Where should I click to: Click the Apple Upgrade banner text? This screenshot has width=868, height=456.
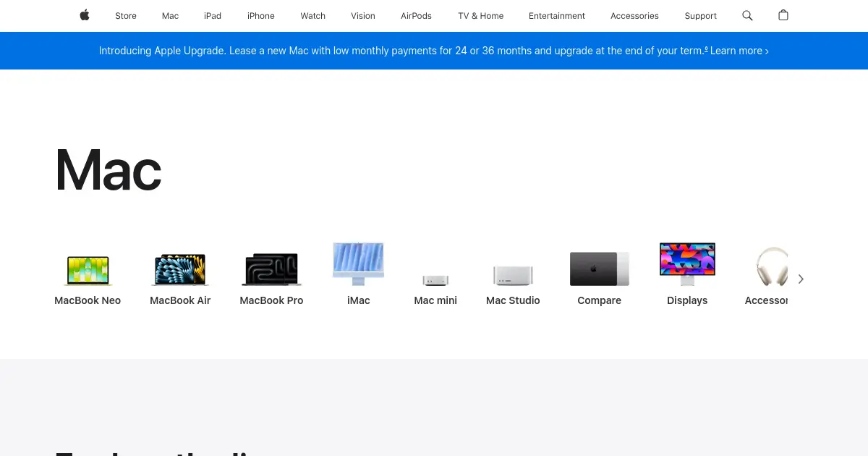click(403, 51)
